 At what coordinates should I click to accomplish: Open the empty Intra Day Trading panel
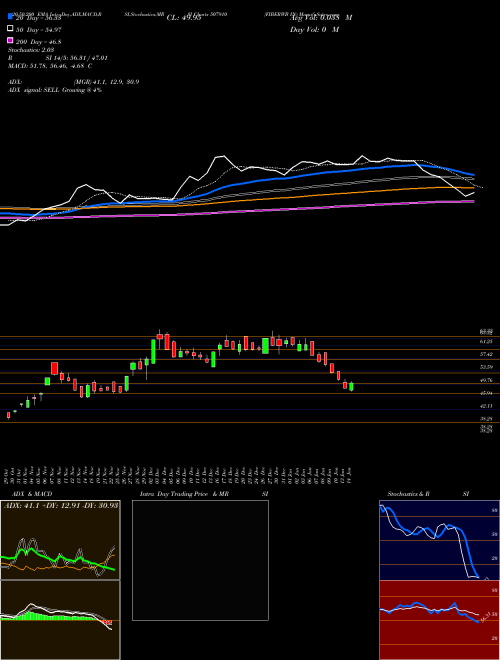point(200,560)
